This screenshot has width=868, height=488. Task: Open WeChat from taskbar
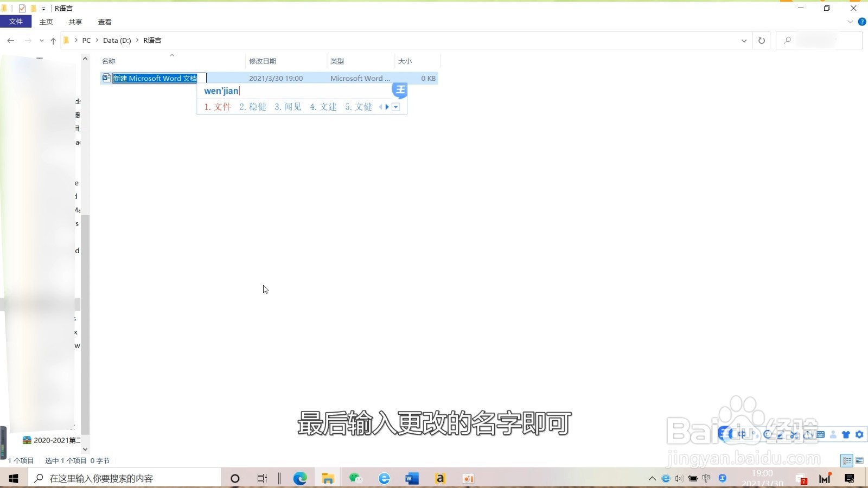355,478
